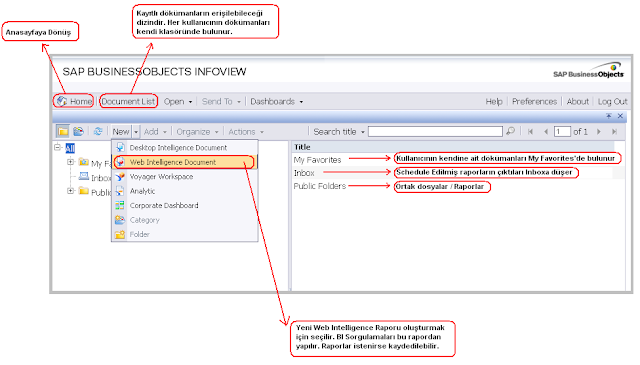Expand the Send To dropdown
The image size is (640, 365).
click(221, 102)
